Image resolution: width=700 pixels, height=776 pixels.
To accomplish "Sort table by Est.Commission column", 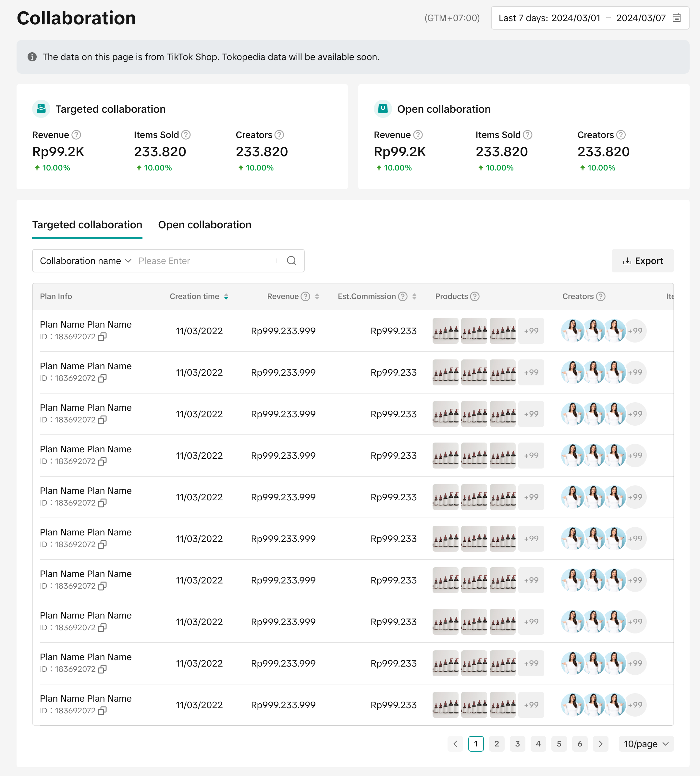I will point(414,296).
